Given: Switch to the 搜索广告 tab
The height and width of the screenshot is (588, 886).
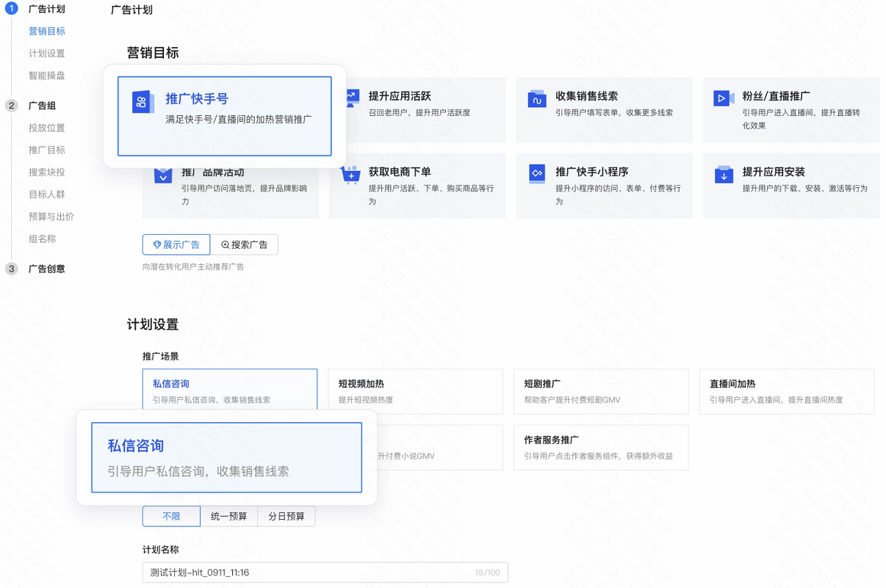Looking at the screenshot, I should pos(246,244).
